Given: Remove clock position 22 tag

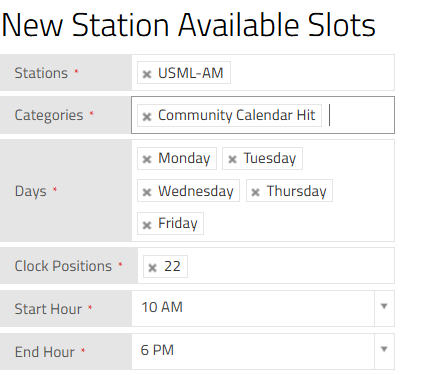Looking at the screenshot, I should pyautogui.click(x=152, y=268).
